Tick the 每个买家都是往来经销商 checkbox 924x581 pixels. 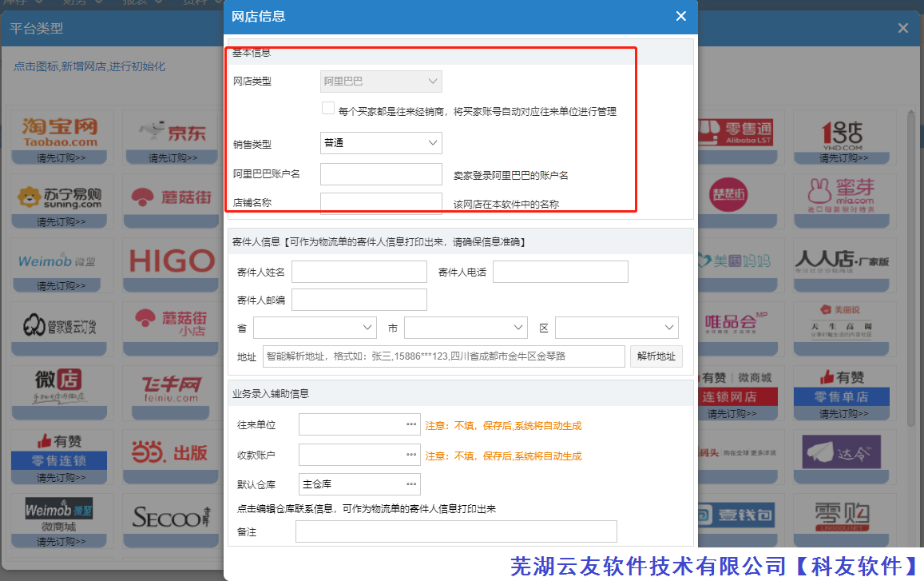(x=328, y=108)
